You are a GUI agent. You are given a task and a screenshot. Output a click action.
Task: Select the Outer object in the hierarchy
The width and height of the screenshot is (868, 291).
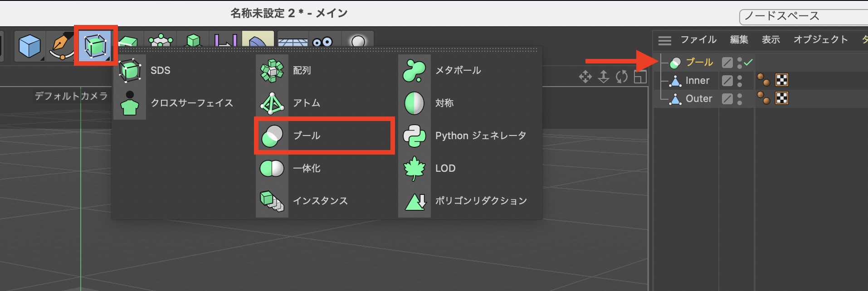(698, 99)
